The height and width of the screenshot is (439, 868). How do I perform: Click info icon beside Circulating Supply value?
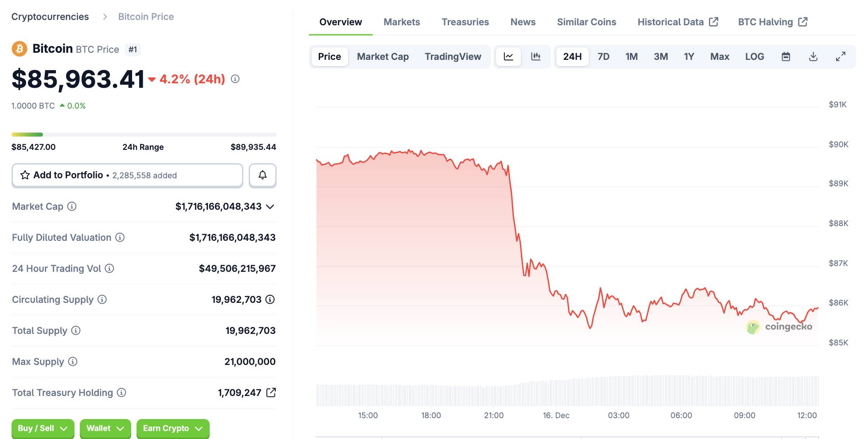[x=270, y=299]
